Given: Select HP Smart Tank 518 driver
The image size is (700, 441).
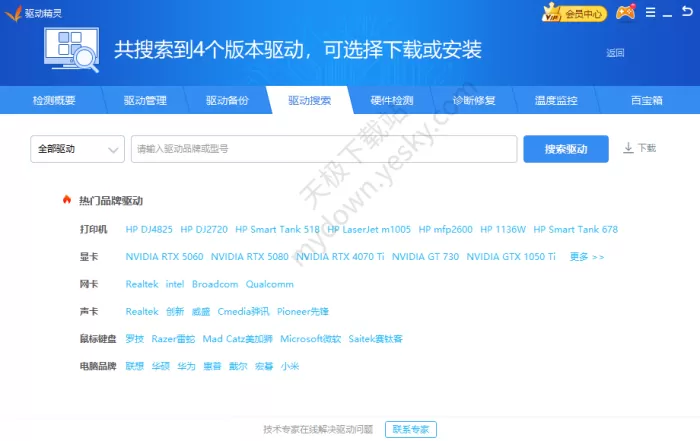Looking at the screenshot, I should click(277, 229).
